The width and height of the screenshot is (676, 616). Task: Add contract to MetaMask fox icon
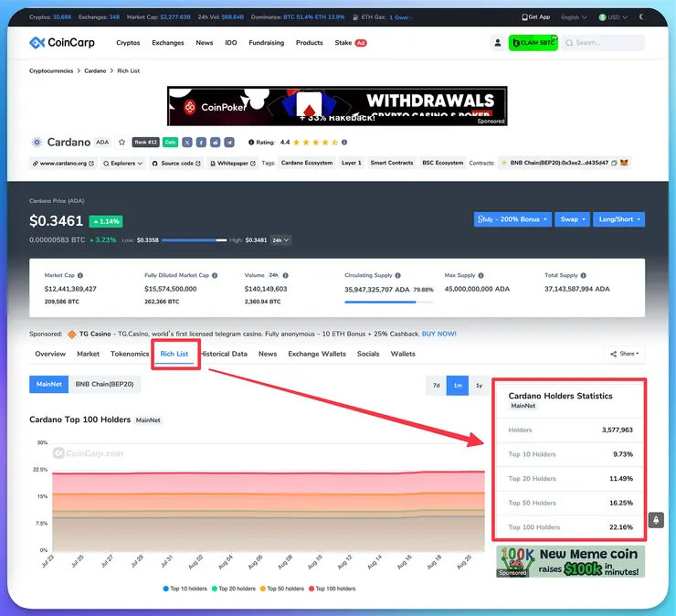(x=624, y=163)
